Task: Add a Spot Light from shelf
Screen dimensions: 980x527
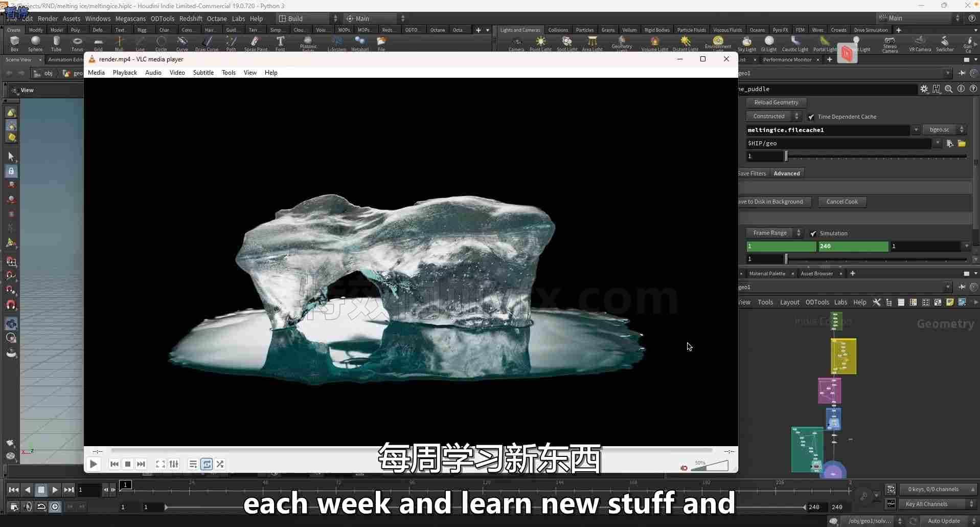Action: (567, 43)
